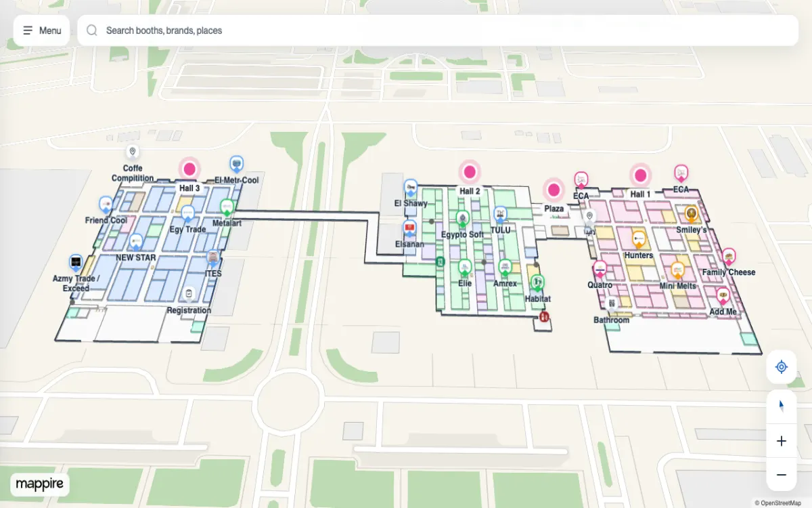
Task: Open the TULU booth marker
Action: coord(500,214)
